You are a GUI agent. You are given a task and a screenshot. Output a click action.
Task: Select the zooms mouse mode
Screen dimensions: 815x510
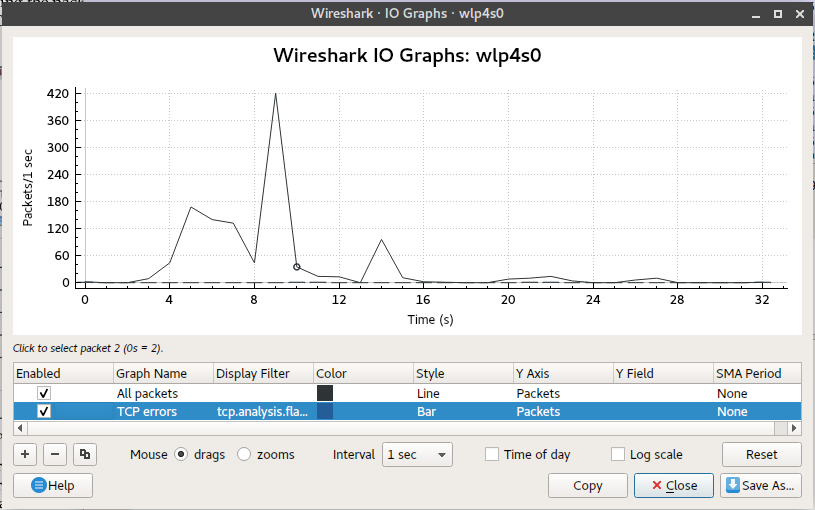click(244, 454)
